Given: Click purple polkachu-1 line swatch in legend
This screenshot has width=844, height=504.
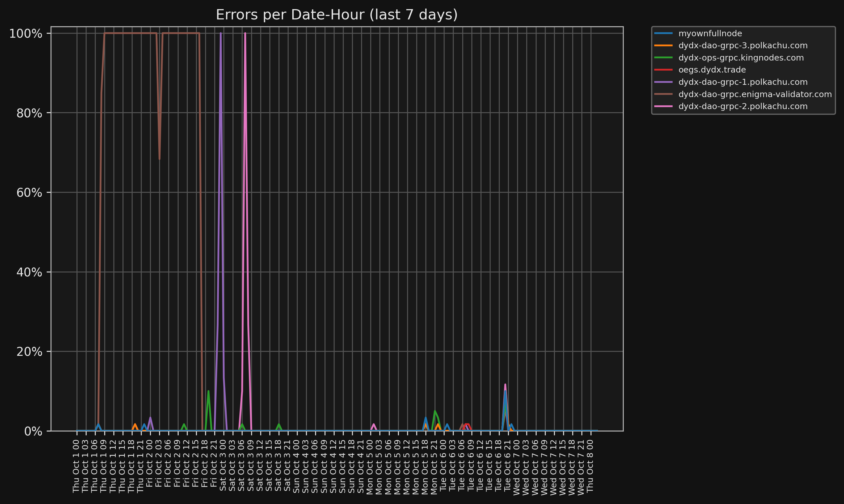Looking at the screenshot, I should [663, 82].
